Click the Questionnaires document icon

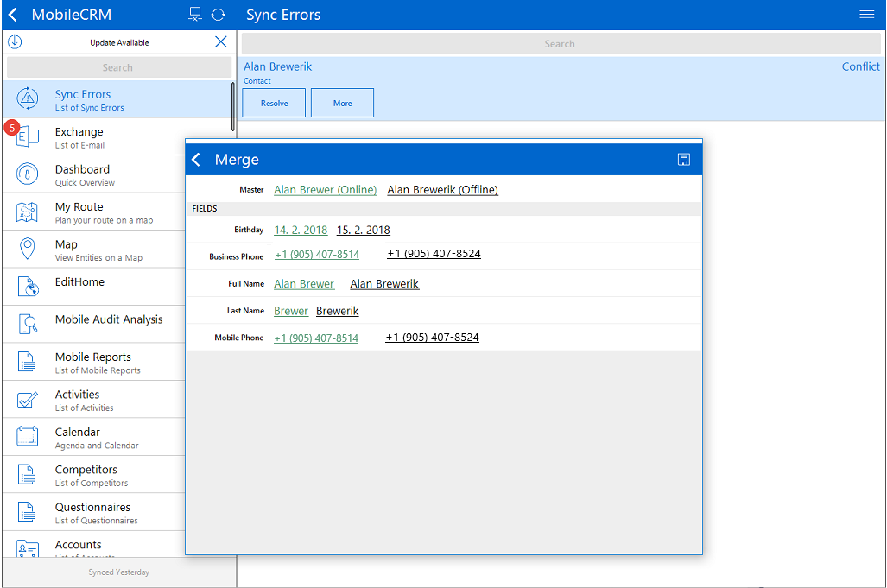[26, 512]
